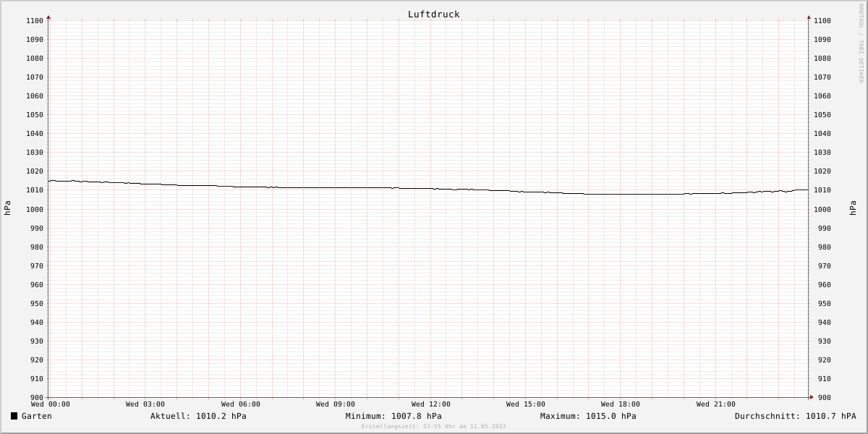This screenshot has height=434, width=868.
Task: Click the Wed 18:00 time axis label
Action: click(x=621, y=404)
